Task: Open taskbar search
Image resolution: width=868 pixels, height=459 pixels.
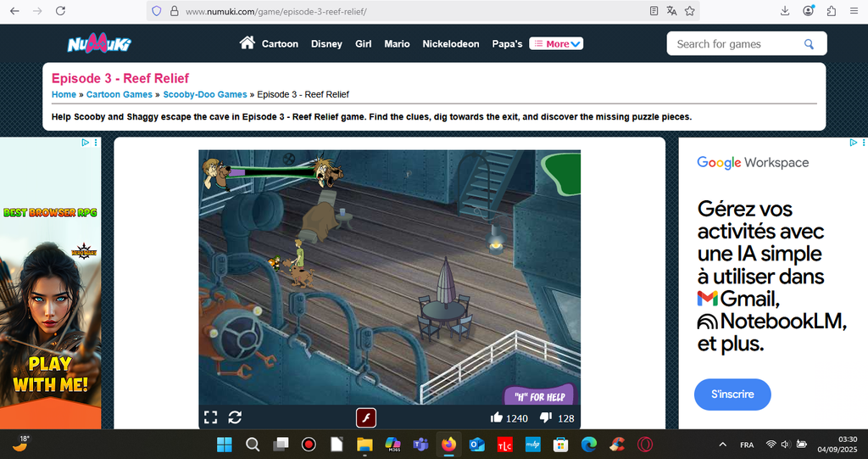Action: tap(253, 445)
